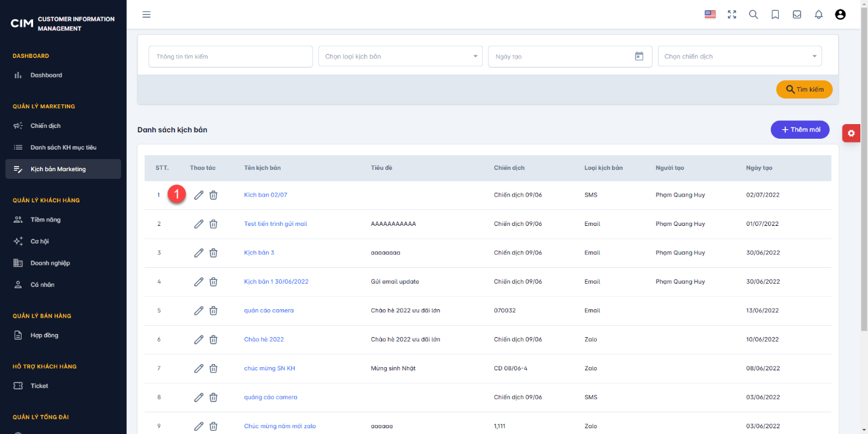The image size is (868, 434).
Task: Open the language flag selector
Action: (710, 14)
